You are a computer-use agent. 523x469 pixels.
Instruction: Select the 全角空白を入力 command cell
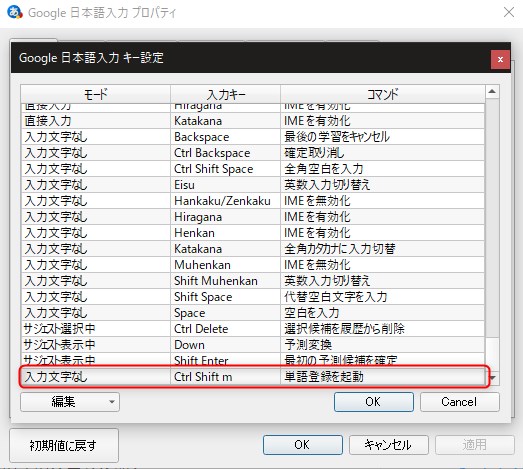tap(383, 169)
